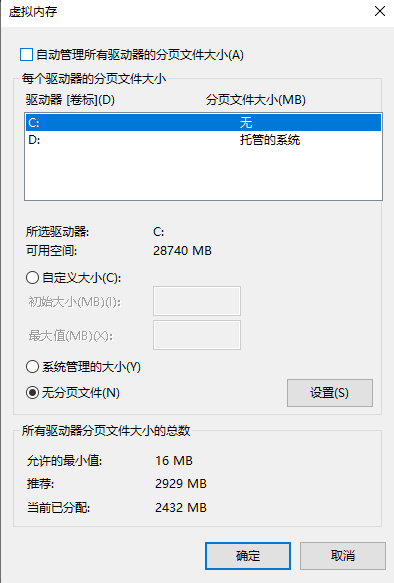Click the 驱动器 [卷标](D) column label
394x583 pixels.
coord(70,100)
